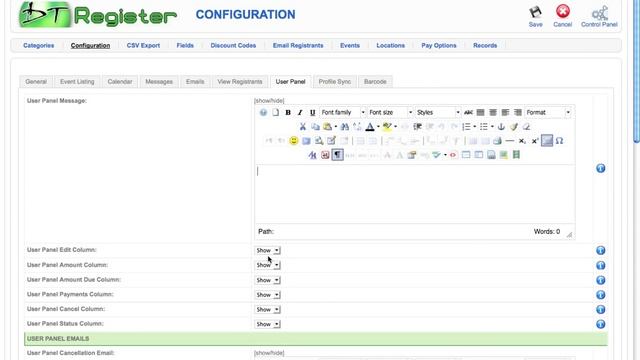
Task: Open the User Panel Cancel Column dropdown
Action: pos(267,309)
